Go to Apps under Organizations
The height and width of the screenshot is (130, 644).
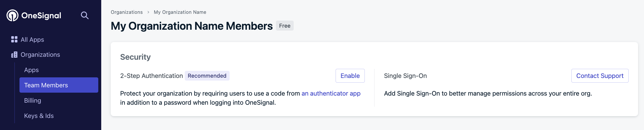click(x=31, y=70)
